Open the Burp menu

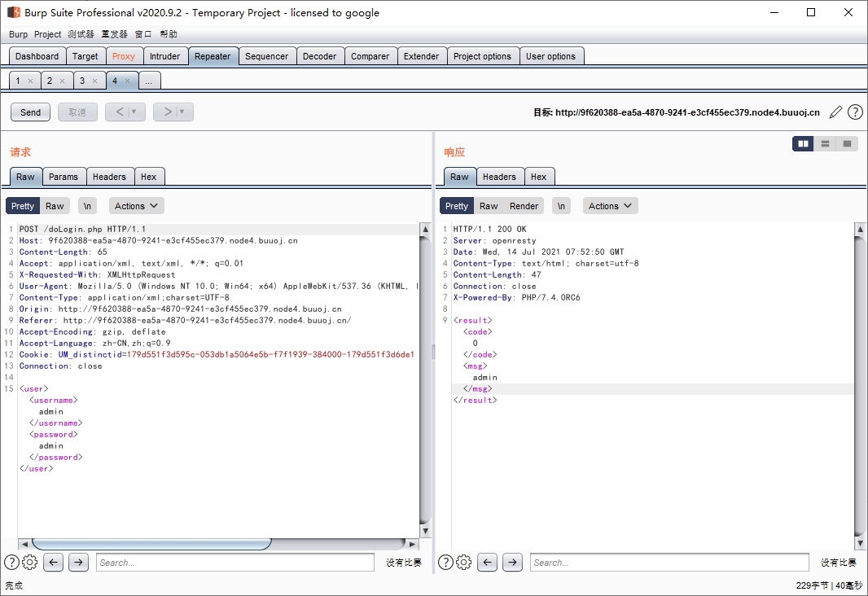pyautogui.click(x=18, y=34)
